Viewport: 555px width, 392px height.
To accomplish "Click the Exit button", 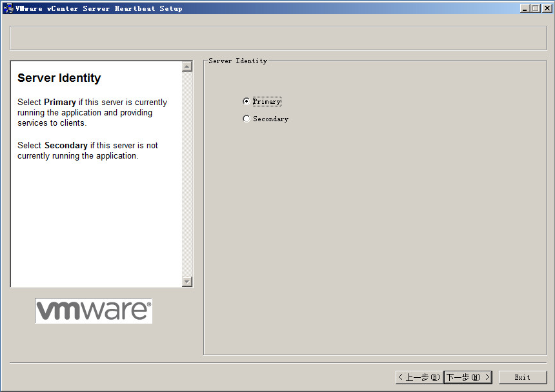I will (523, 377).
